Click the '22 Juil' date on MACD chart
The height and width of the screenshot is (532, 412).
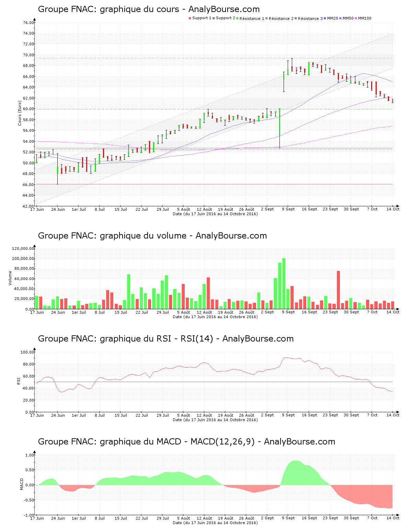point(142,518)
